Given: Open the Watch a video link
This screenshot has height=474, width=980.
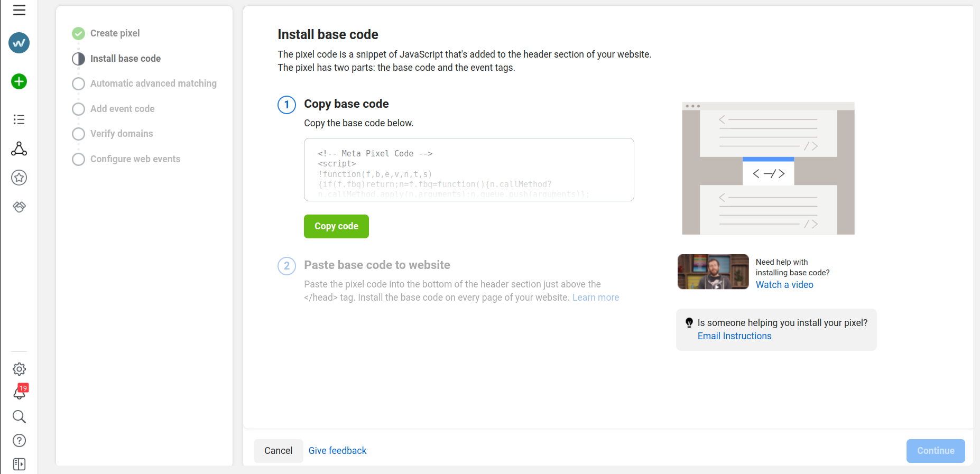Looking at the screenshot, I should click(x=784, y=285).
